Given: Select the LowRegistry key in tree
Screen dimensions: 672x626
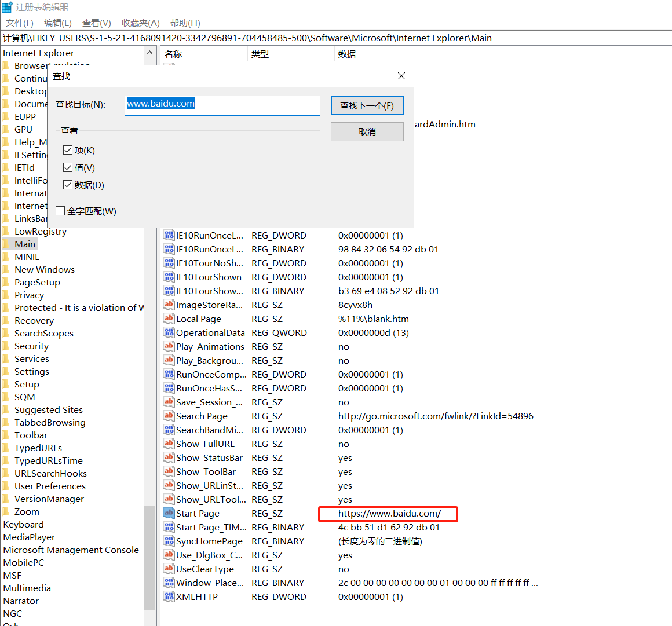Looking at the screenshot, I should tap(41, 232).
